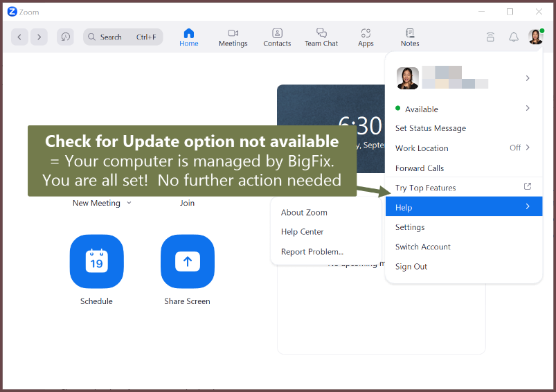Click the history clock icon
Screen dimensions: 556x392
pyautogui.click(x=65, y=37)
